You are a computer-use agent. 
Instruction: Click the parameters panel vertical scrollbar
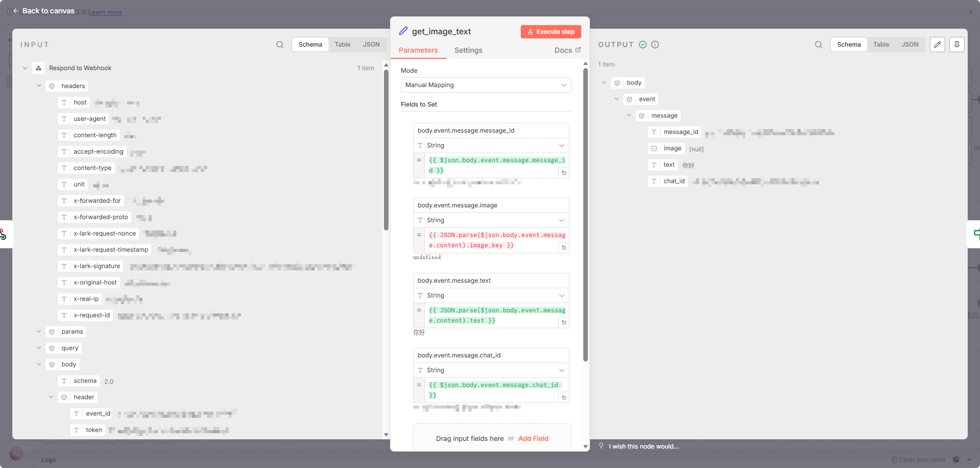click(x=585, y=215)
